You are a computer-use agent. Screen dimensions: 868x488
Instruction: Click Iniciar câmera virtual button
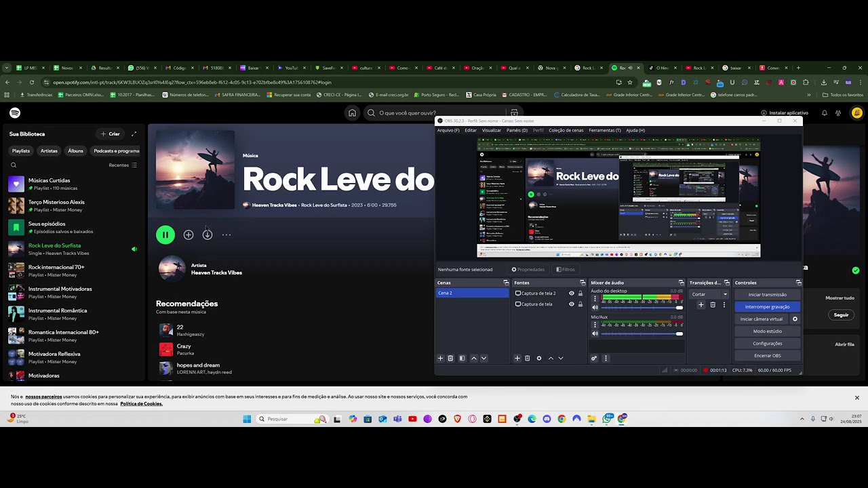coord(762,319)
